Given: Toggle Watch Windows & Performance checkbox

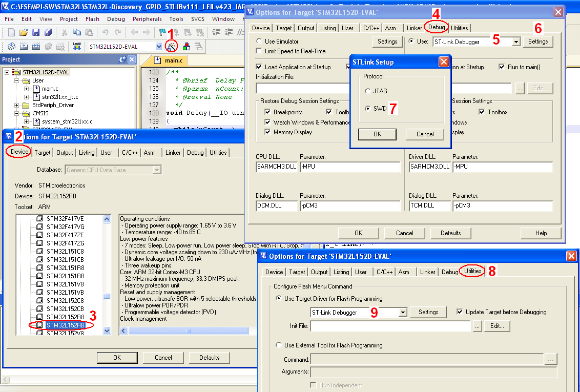Looking at the screenshot, I should coord(267,122).
